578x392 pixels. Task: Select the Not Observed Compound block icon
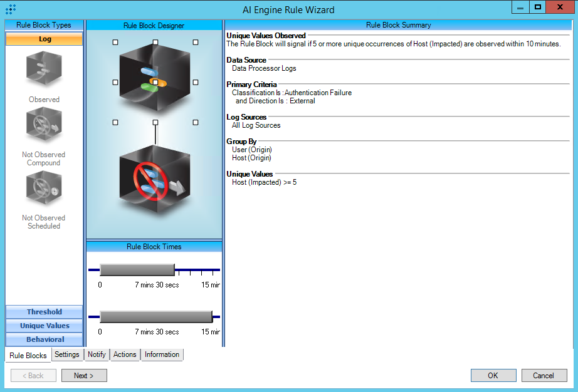tap(44, 126)
